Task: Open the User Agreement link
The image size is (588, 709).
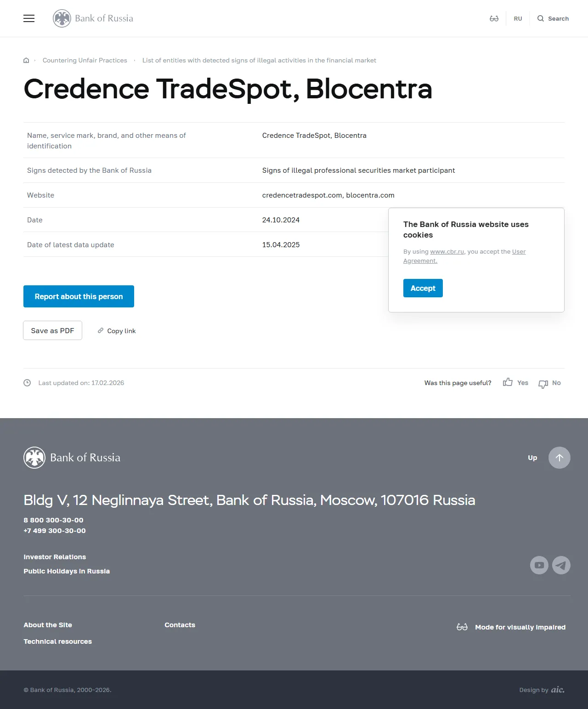Action: pos(464,256)
